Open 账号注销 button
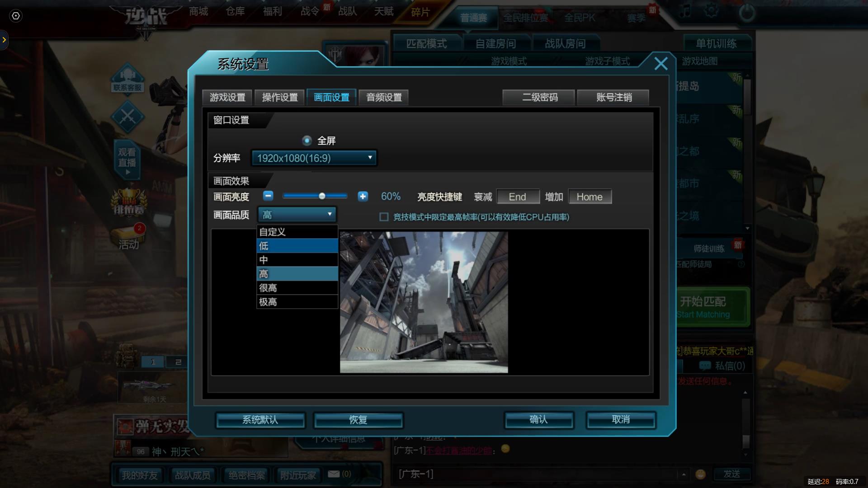868x488 pixels. (613, 97)
